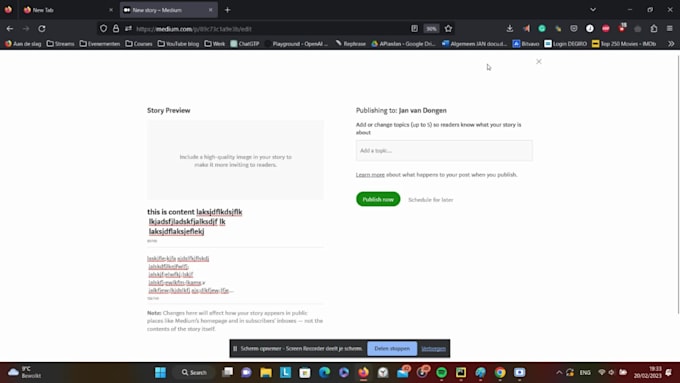This screenshot has width=680, height=383.
Task: Click the page's vertical scrollbar
Action: tap(678, 184)
